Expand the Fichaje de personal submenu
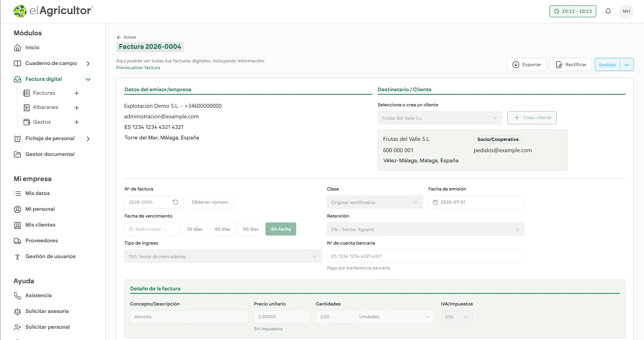Image resolution: width=644 pixels, height=340 pixels. click(x=88, y=139)
